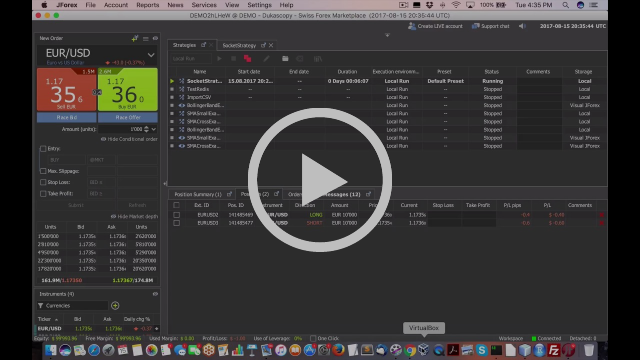The height and width of the screenshot is (360, 640).
Task: Expand the EUR/USD instrument dropdown chevron
Action: pos(151,55)
